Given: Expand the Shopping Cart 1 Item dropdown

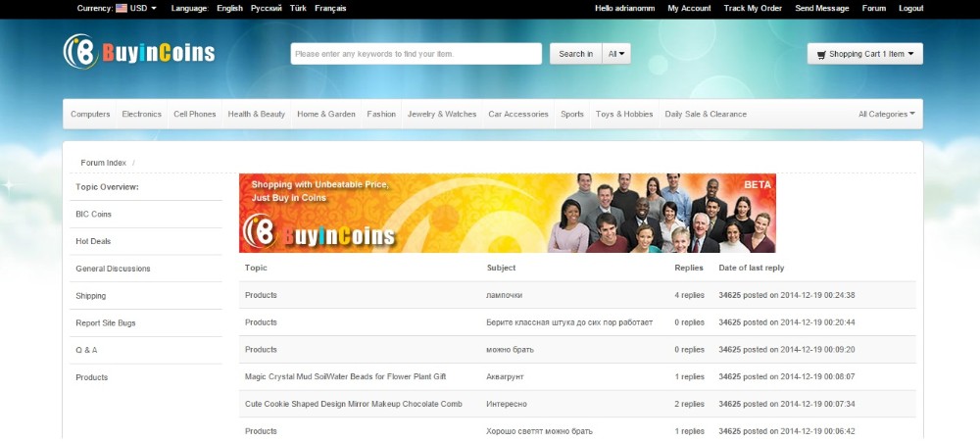Looking at the screenshot, I should (x=865, y=54).
